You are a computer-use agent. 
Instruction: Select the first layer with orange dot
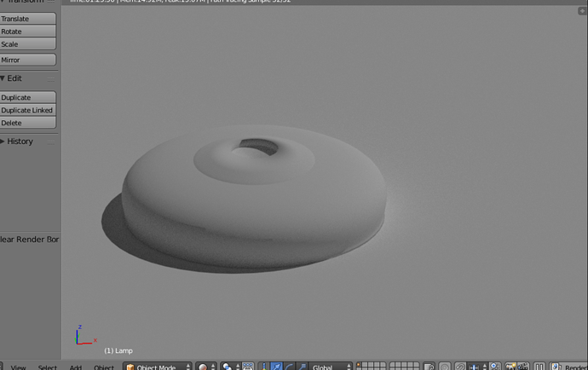[359, 364]
